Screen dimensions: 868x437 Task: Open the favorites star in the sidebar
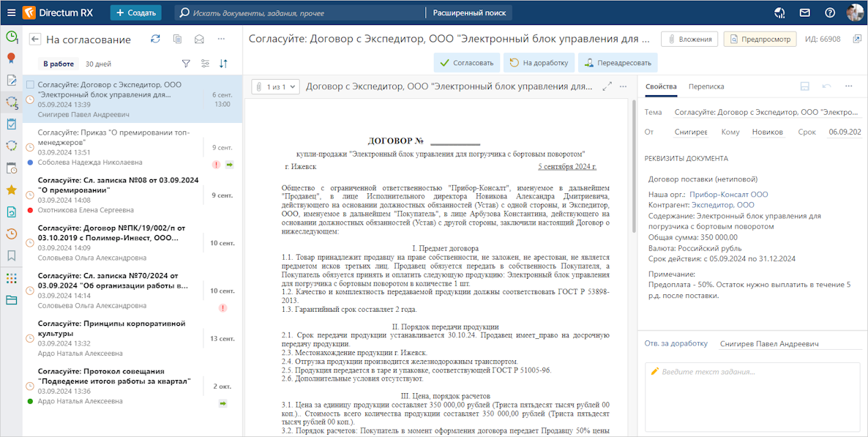[11, 190]
